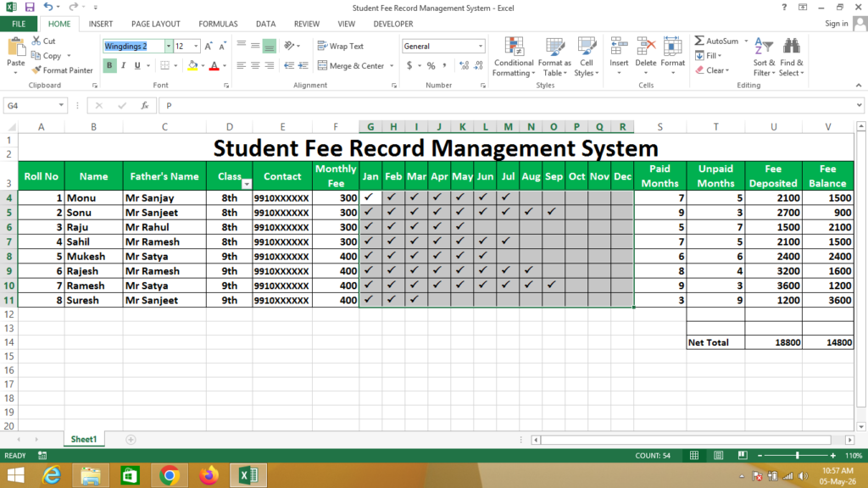
Task: Click the Save icon in quick access toolbar
Action: click(30, 7)
